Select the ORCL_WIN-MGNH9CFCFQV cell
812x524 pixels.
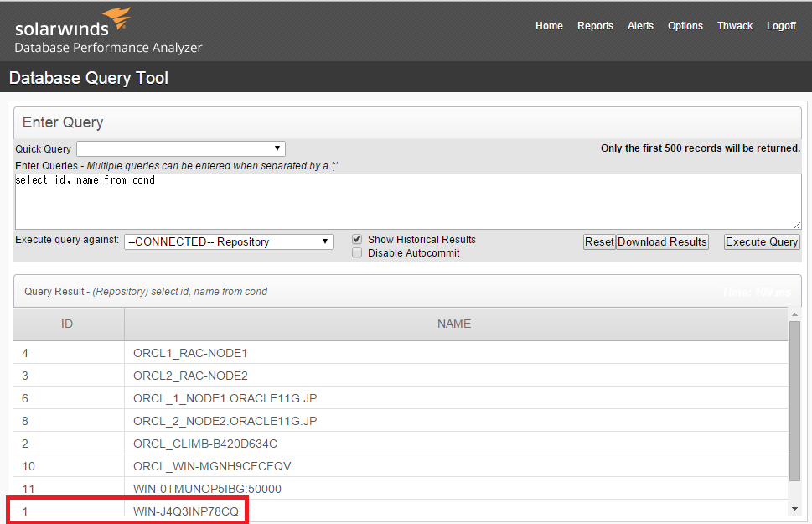coord(456,466)
